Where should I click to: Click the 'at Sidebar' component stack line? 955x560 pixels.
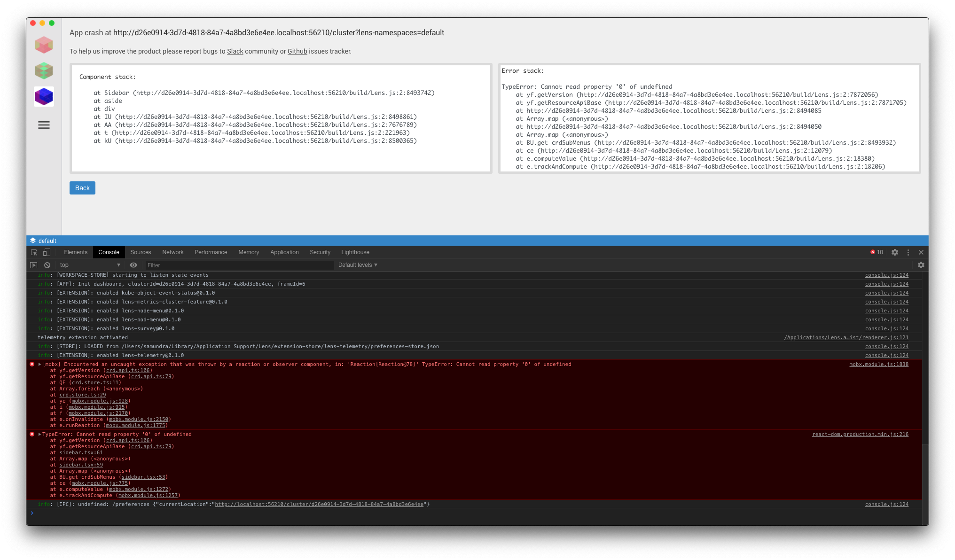point(264,93)
